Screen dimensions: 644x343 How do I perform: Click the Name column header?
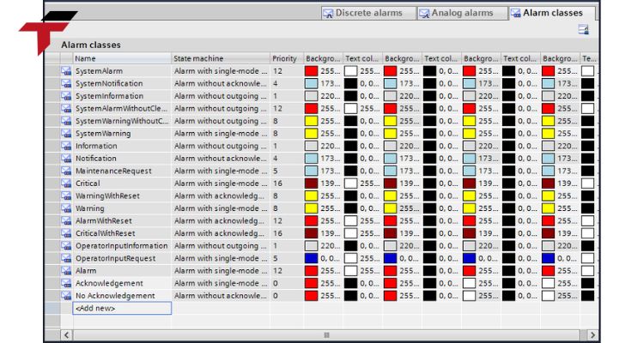click(122, 58)
